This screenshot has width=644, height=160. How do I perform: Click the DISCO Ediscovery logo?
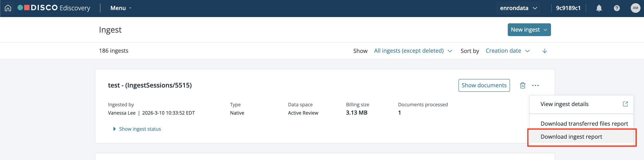click(54, 8)
